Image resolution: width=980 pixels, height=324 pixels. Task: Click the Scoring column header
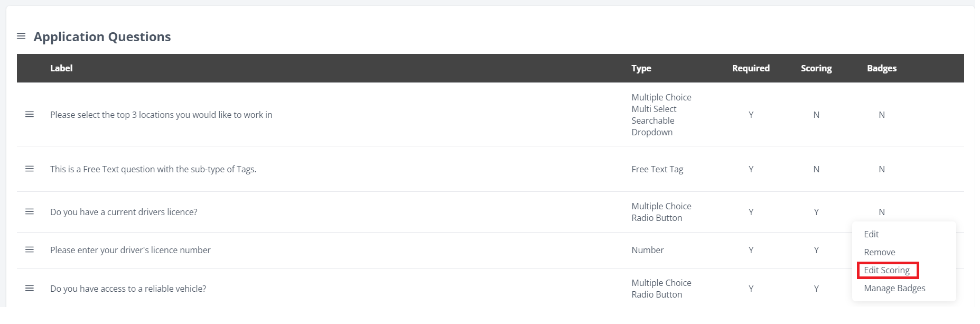pyautogui.click(x=816, y=68)
